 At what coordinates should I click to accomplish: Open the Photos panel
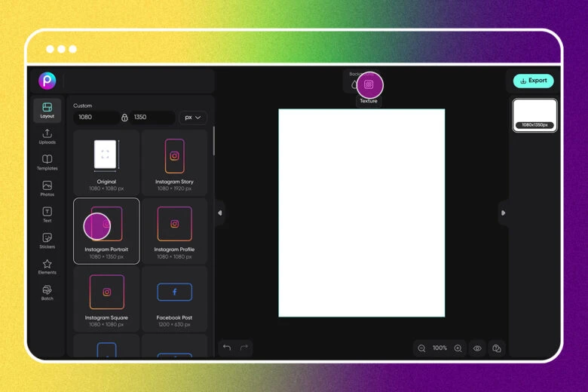point(47,188)
